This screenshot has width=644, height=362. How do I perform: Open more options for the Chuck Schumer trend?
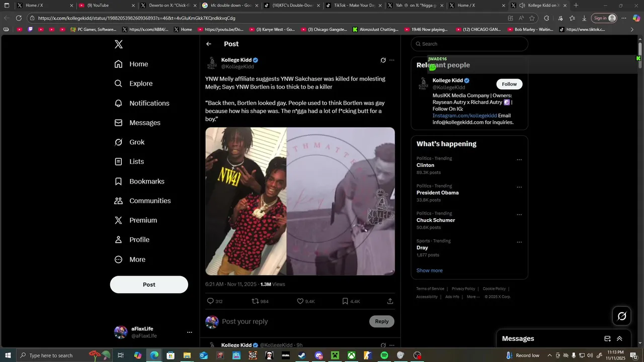coord(519,215)
